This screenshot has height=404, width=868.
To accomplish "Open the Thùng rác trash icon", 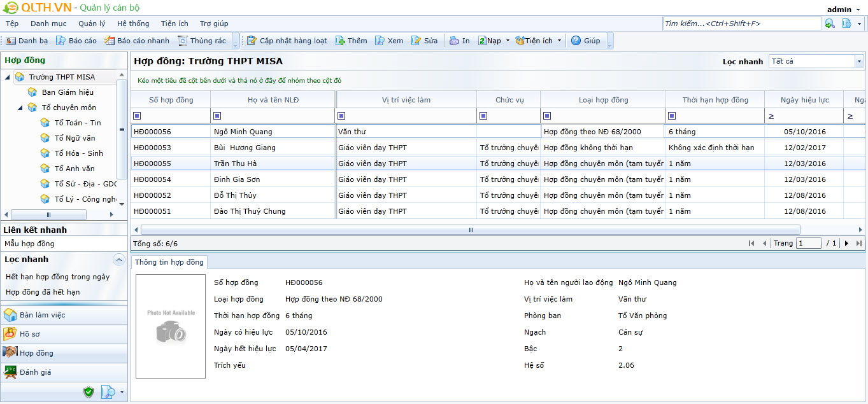I will [x=183, y=41].
